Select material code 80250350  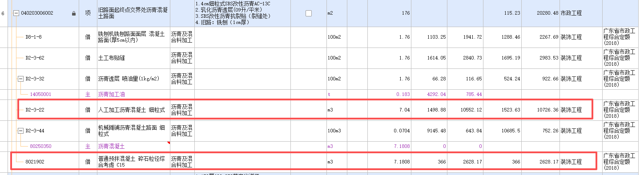pyautogui.click(x=40, y=146)
